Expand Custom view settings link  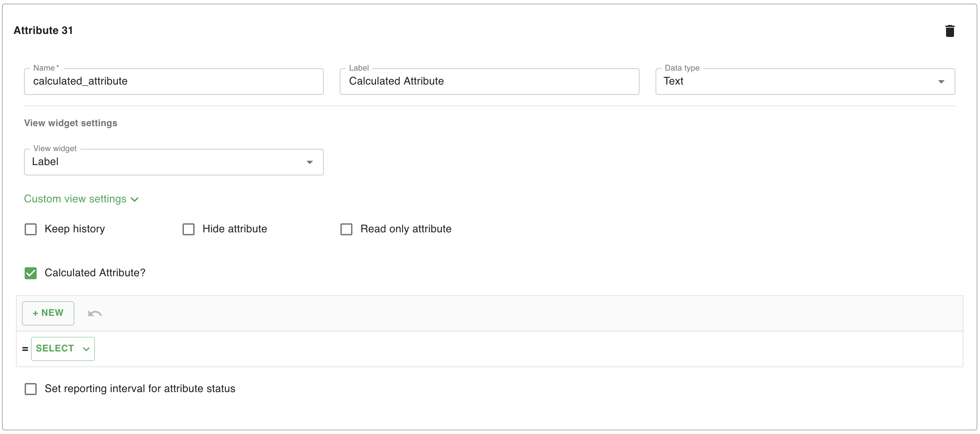point(75,199)
